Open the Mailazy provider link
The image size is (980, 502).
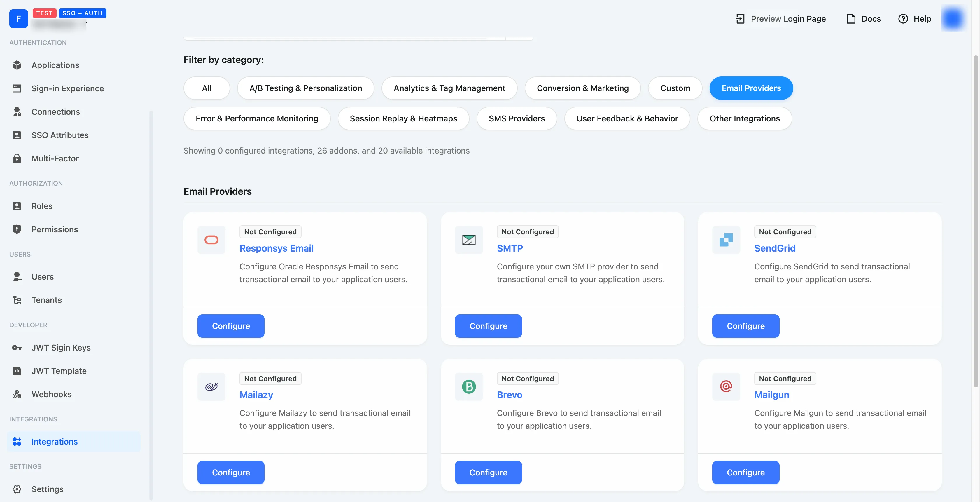(256, 395)
